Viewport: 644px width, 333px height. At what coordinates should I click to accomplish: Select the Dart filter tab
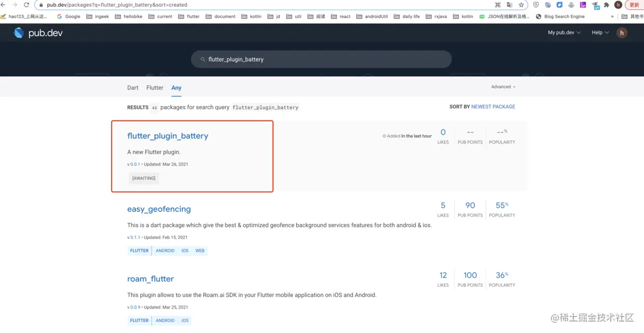[x=133, y=88]
